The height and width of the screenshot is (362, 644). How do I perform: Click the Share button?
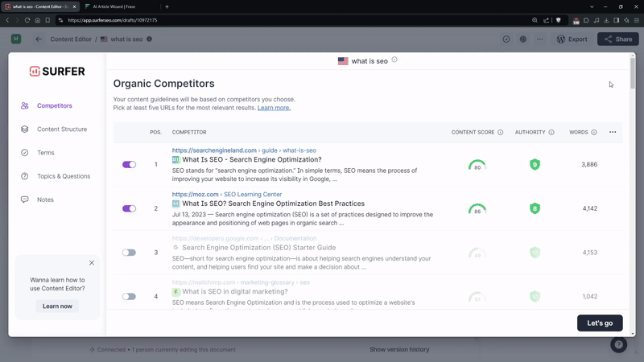pyautogui.click(x=617, y=39)
